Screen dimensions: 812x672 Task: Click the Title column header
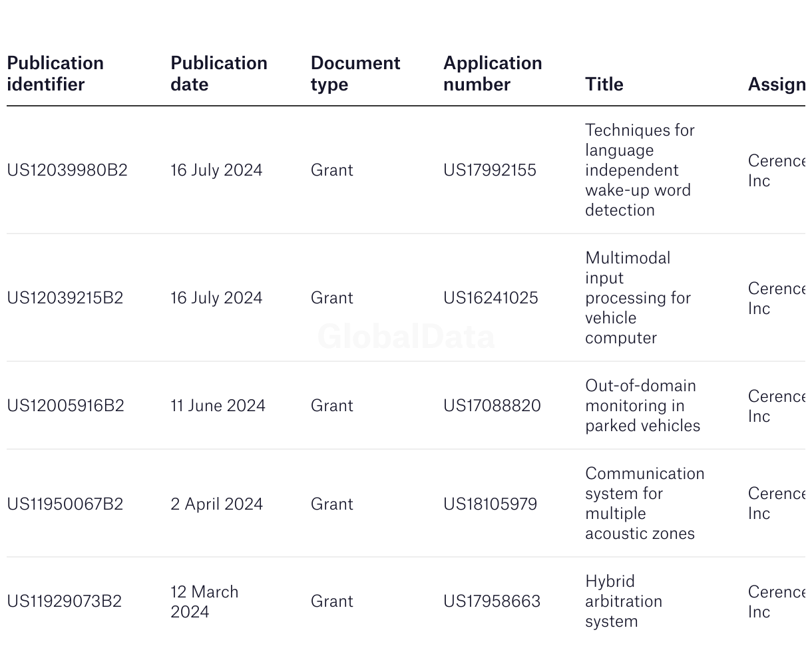point(604,84)
